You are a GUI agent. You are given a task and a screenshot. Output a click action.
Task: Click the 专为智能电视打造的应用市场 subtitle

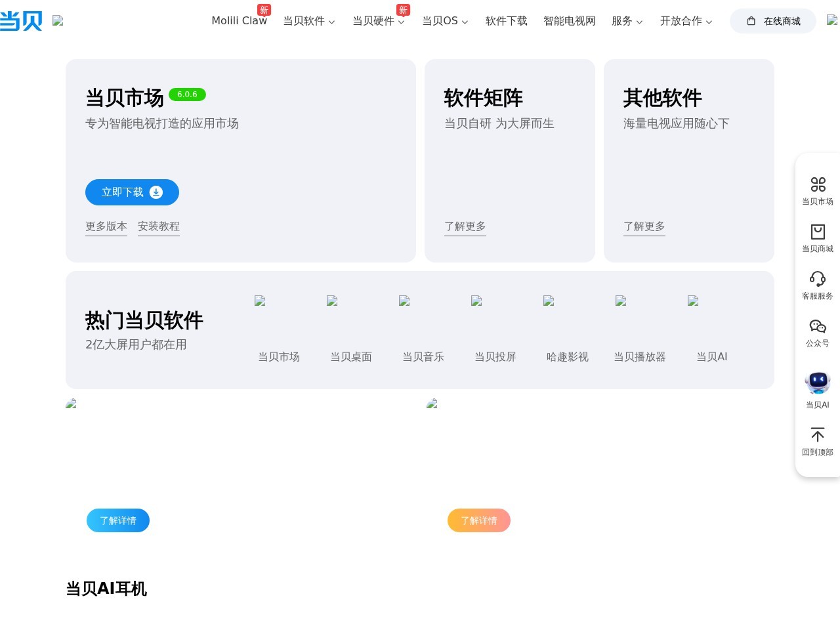coord(162,123)
